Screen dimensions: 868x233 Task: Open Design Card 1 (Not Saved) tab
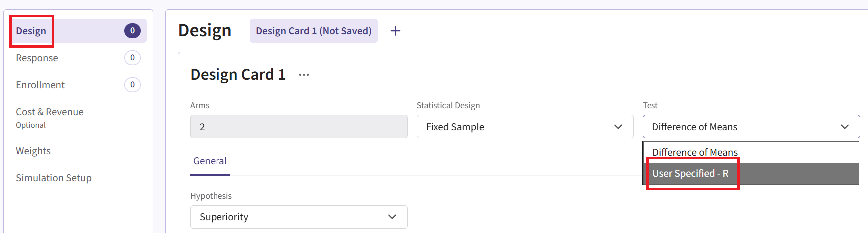click(313, 31)
